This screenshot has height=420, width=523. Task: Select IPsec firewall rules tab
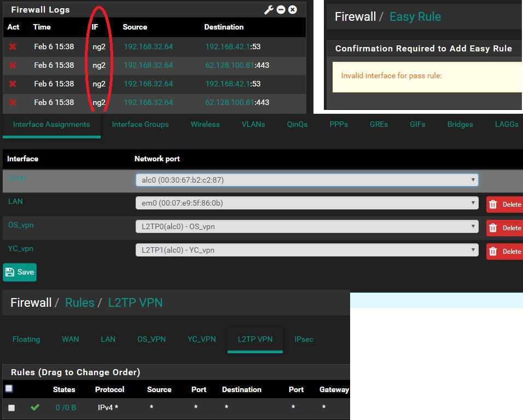point(304,339)
